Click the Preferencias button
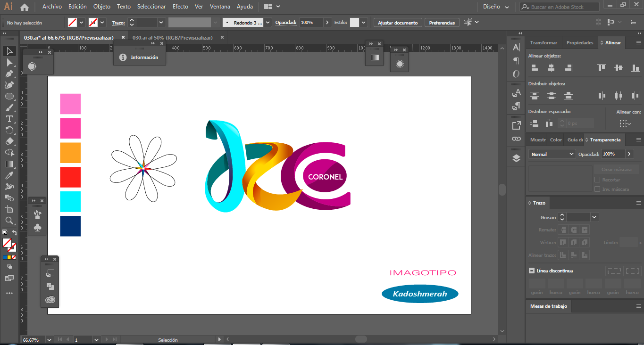This screenshot has height=345, width=644. pyautogui.click(x=442, y=23)
